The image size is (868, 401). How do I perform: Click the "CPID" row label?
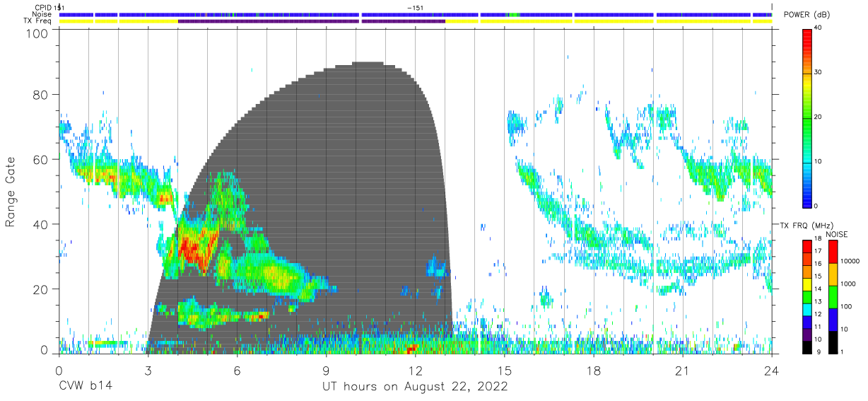pos(42,7)
